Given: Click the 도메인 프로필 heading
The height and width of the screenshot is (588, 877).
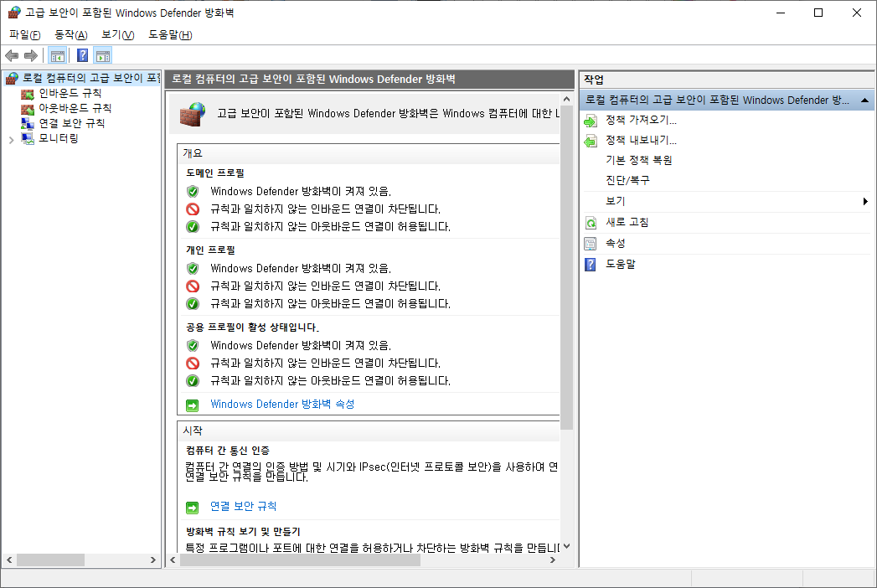Looking at the screenshot, I should click(215, 173).
